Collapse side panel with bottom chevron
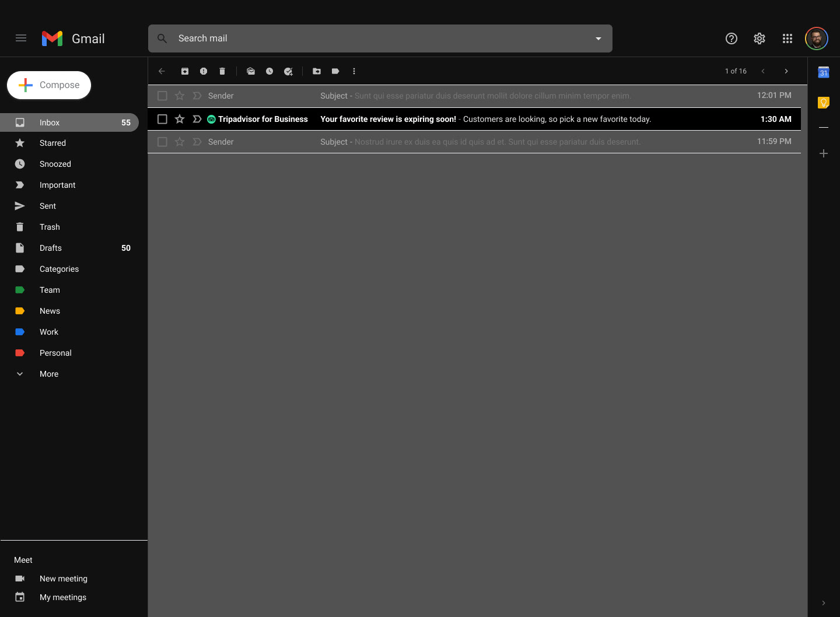Screen dimensions: 840x617 coord(824,603)
